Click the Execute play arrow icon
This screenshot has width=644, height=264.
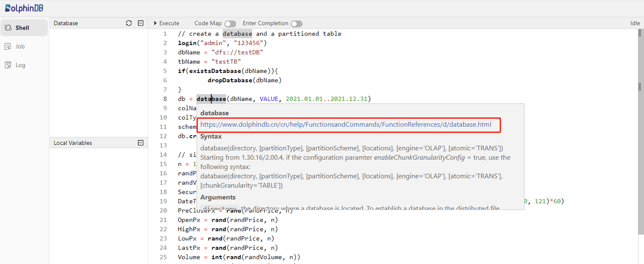(155, 23)
